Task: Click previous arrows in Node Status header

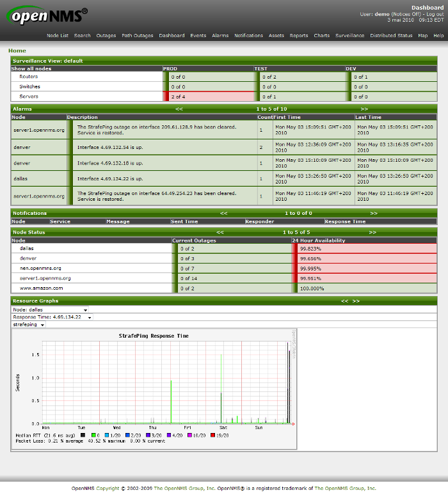Action: point(220,232)
